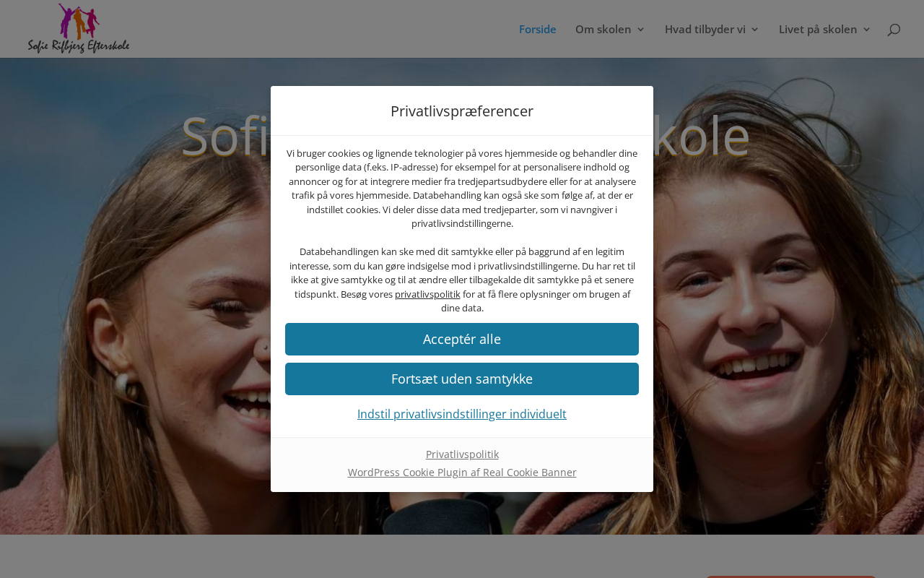Select the Hvad tilbyder vi menu label

[705, 30]
